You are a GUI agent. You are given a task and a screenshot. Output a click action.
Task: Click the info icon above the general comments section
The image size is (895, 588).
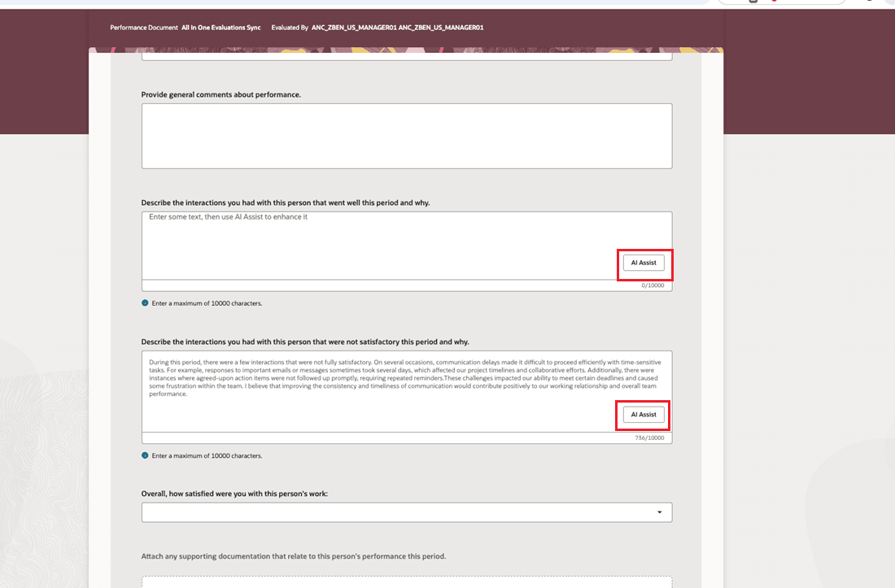coord(145,303)
